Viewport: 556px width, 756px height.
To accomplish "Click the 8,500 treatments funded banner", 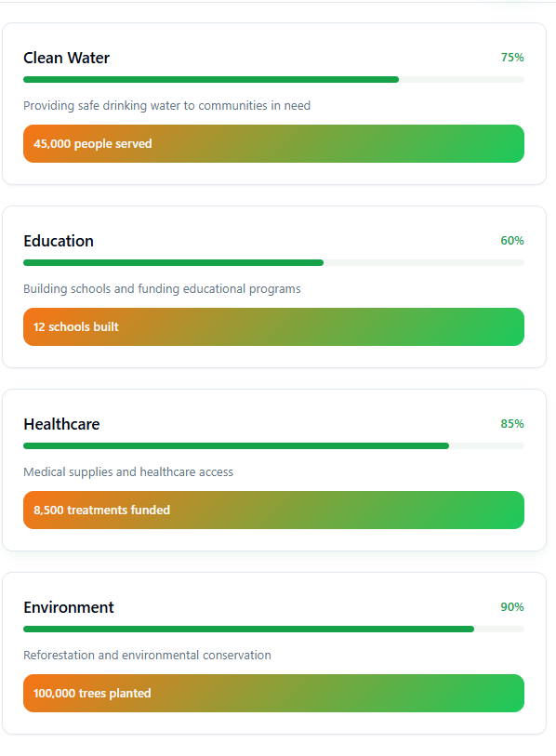I will 273,511.
